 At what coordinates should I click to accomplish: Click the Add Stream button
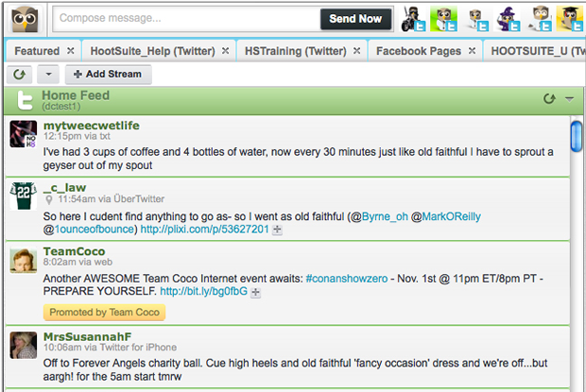[x=109, y=75]
